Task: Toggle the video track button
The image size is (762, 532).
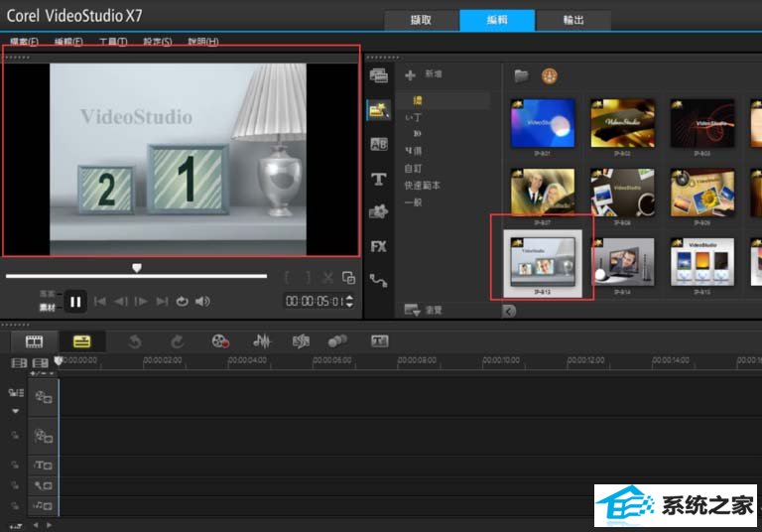Action: pos(44,398)
